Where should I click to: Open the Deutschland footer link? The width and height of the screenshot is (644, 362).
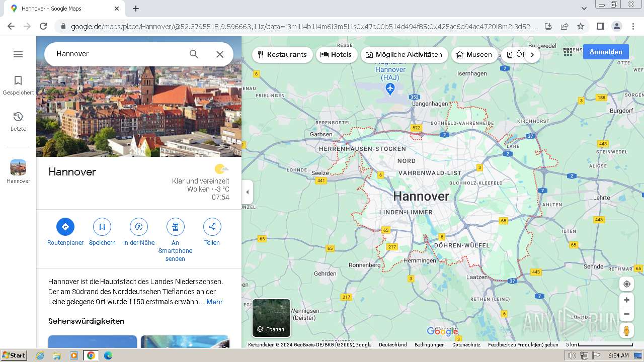pos(392,345)
